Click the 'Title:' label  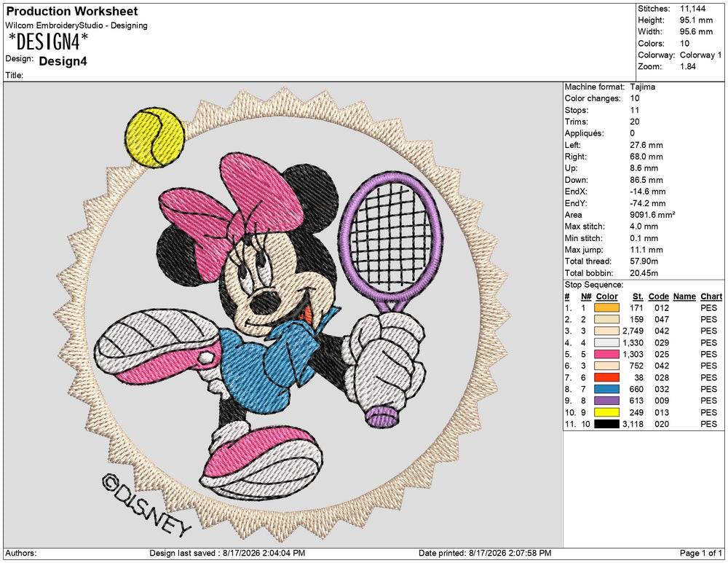click(x=15, y=75)
